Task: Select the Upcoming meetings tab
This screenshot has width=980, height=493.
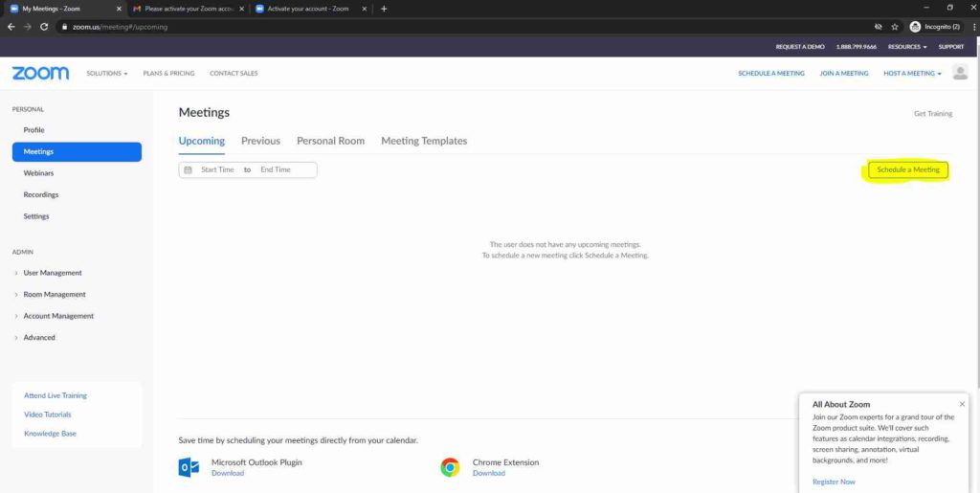Action: click(201, 141)
